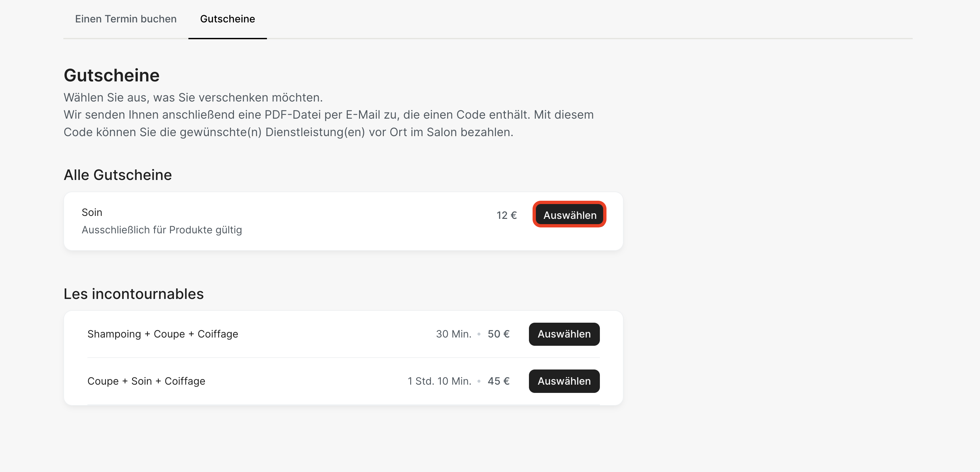Click the 30 Min. duration text
Screen dimensions: 980x472
[x=453, y=334]
